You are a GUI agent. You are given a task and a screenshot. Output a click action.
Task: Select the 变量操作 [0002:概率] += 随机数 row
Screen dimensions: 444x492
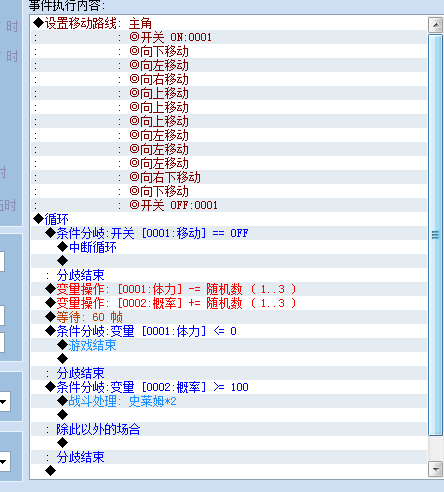(x=229, y=303)
